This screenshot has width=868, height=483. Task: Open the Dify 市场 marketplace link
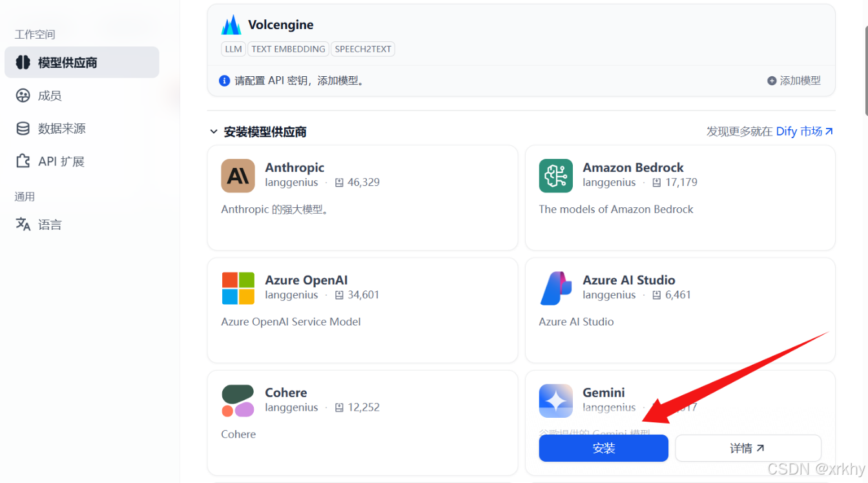pos(804,131)
